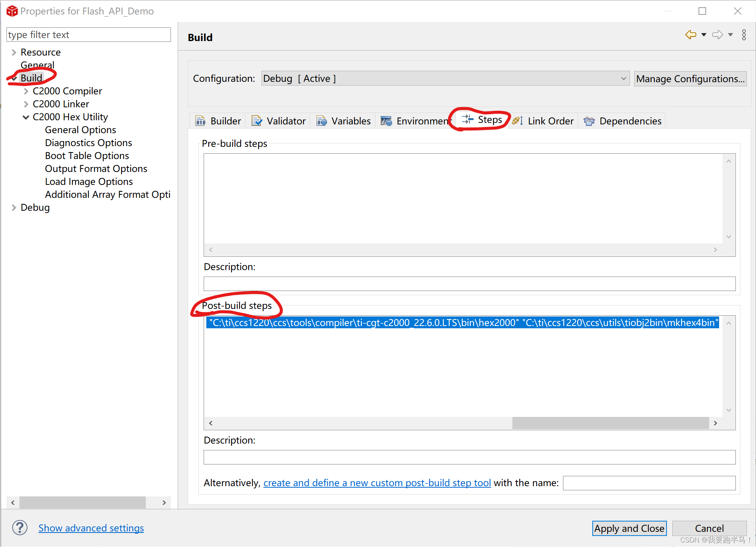Collapse the C2000 Hex Utility node
The image size is (756, 547).
tap(26, 117)
